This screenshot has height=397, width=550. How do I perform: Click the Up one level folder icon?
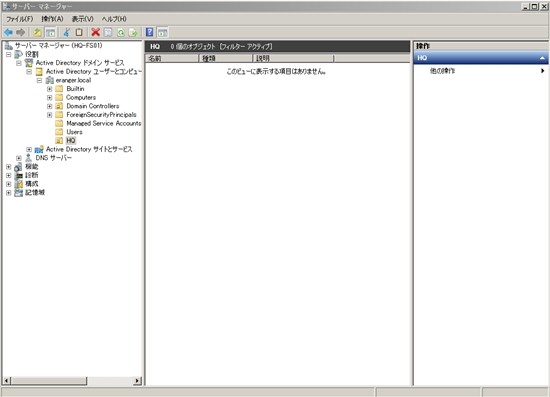tap(37, 33)
